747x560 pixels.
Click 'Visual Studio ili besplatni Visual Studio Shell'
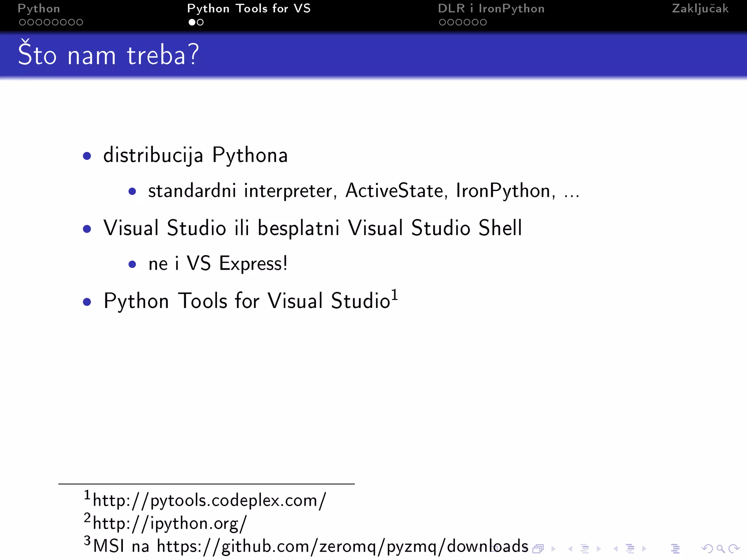(313, 228)
